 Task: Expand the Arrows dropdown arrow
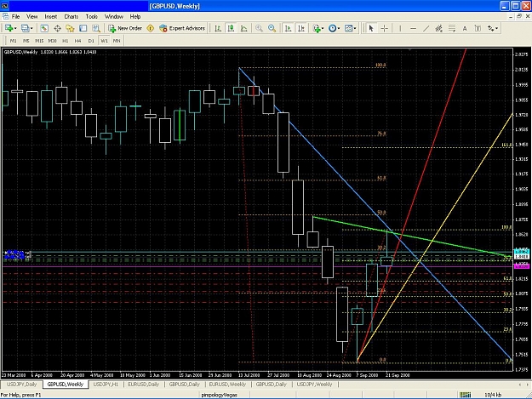(497, 28)
